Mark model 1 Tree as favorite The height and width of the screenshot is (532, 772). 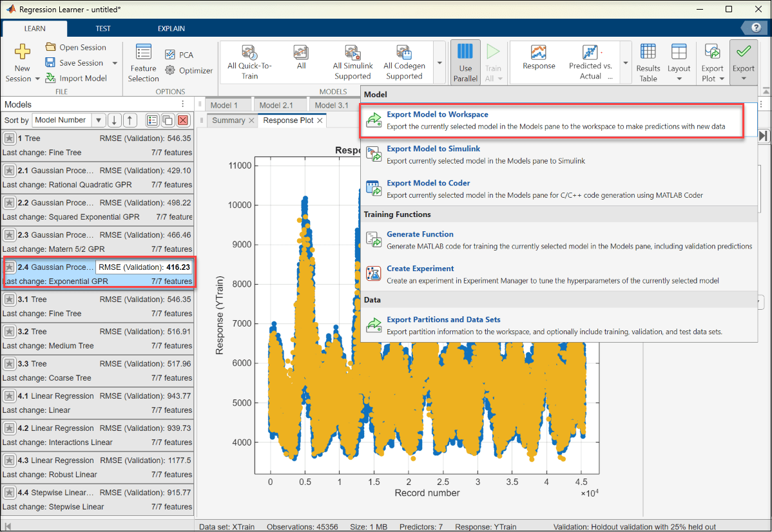(x=10, y=138)
